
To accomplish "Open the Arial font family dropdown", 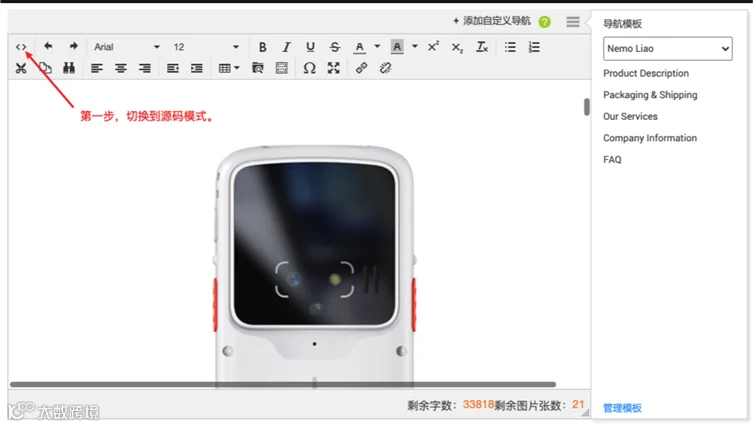I will click(127, 47).
